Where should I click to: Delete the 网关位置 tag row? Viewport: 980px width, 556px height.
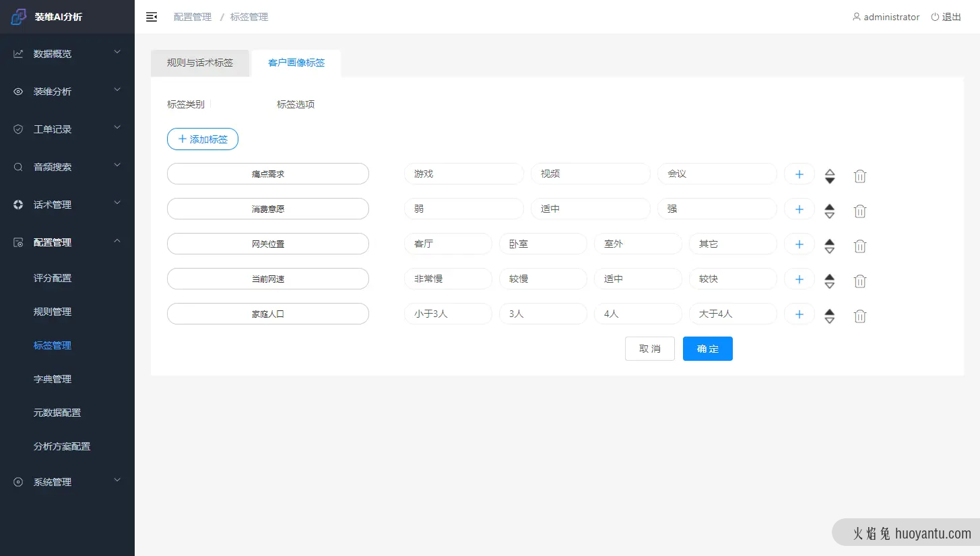860,246
